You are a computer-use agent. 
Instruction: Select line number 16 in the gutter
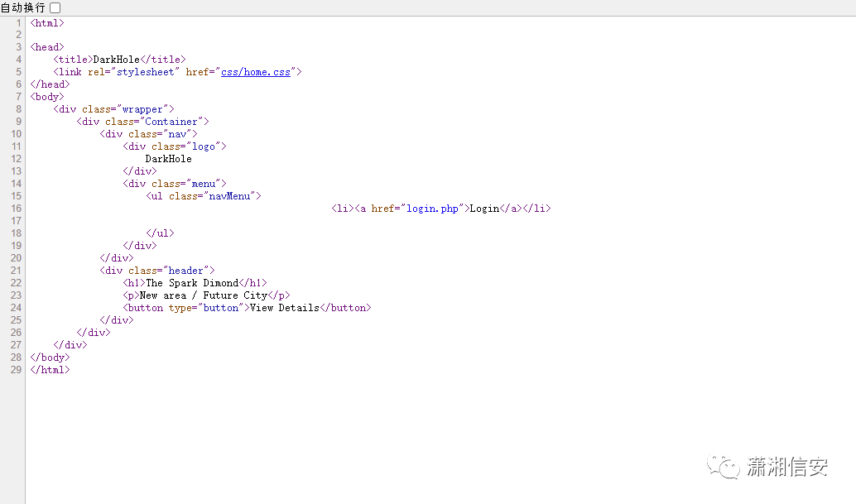coord(16,209)
